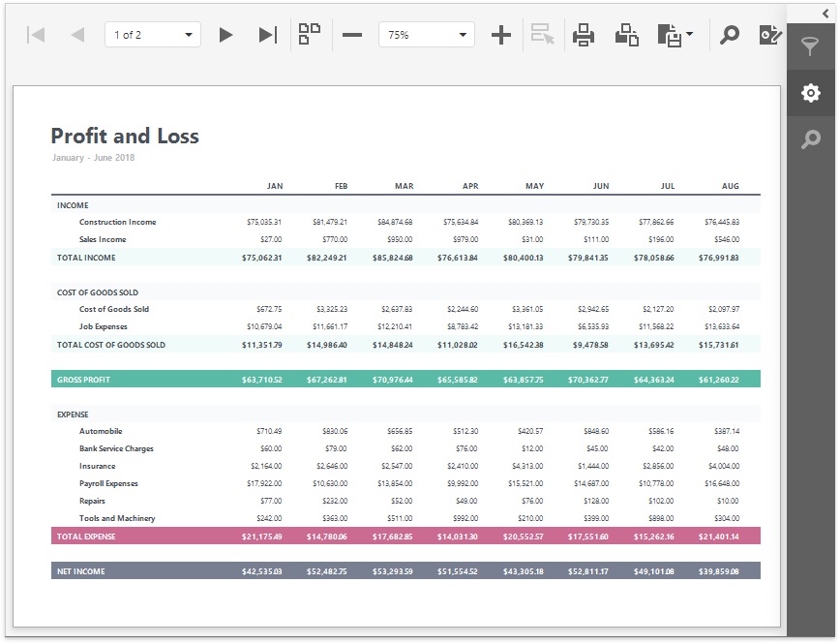Collapse the right side panel
This screenshot has height=644, width=840.
click(825, 13)
